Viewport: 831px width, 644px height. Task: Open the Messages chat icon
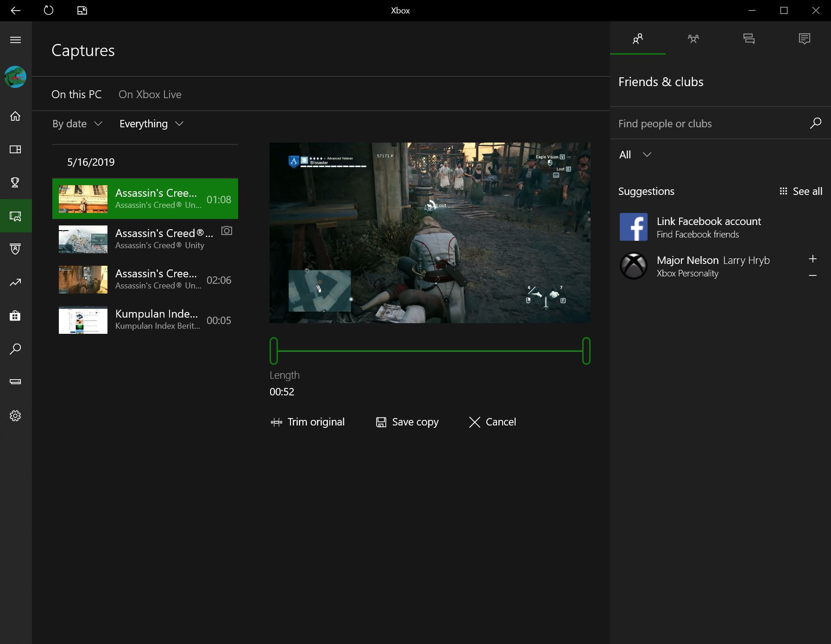749,39
